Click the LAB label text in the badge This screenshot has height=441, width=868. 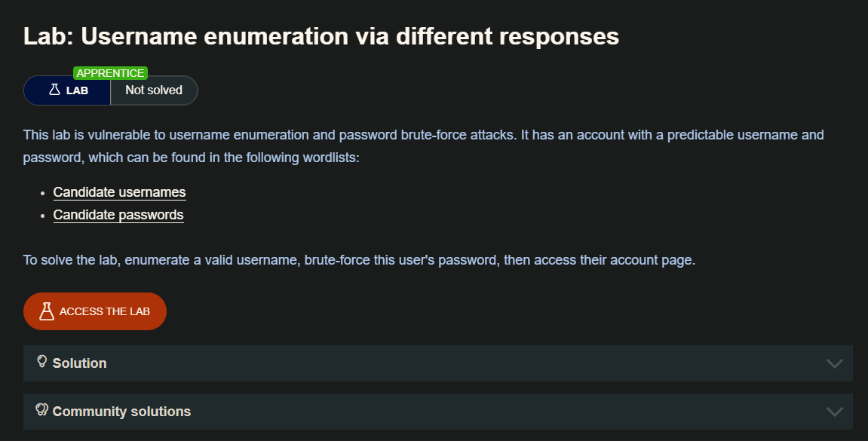point(77,90)
